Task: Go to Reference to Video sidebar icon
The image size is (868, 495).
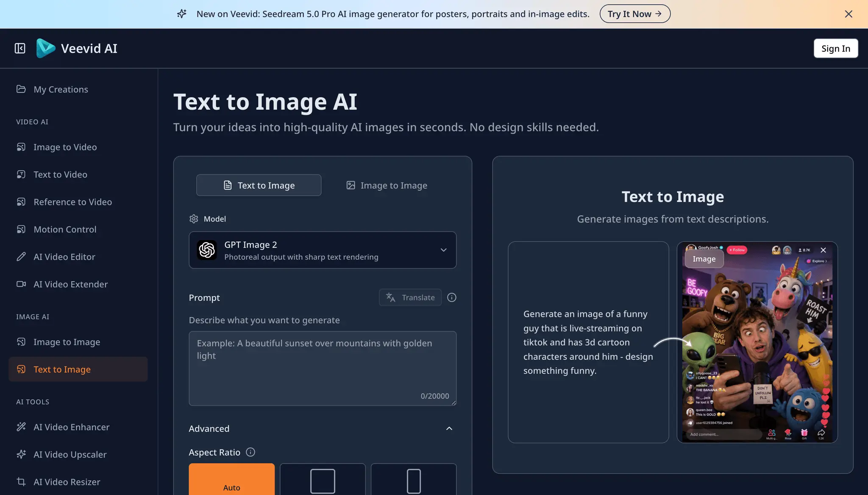Action: pyautogui.click(x=21, y=202)
